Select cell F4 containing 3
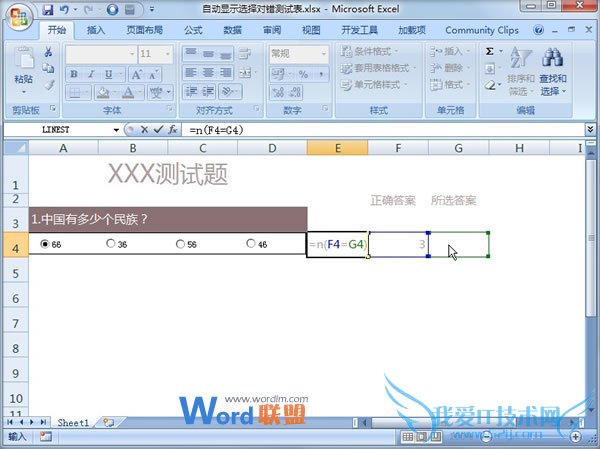The height and width of the screenshot is (449, 600). click(x=398, y=245)
